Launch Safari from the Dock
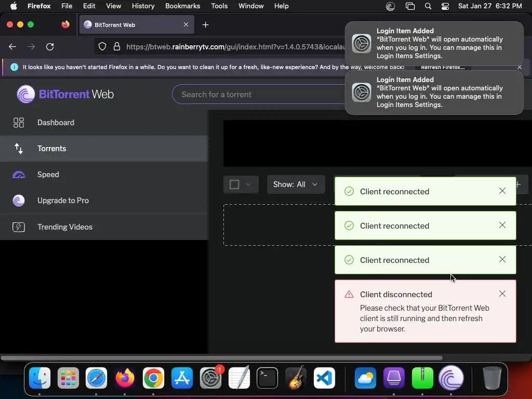The image size is (532, 399). click(x=96, y=378)
